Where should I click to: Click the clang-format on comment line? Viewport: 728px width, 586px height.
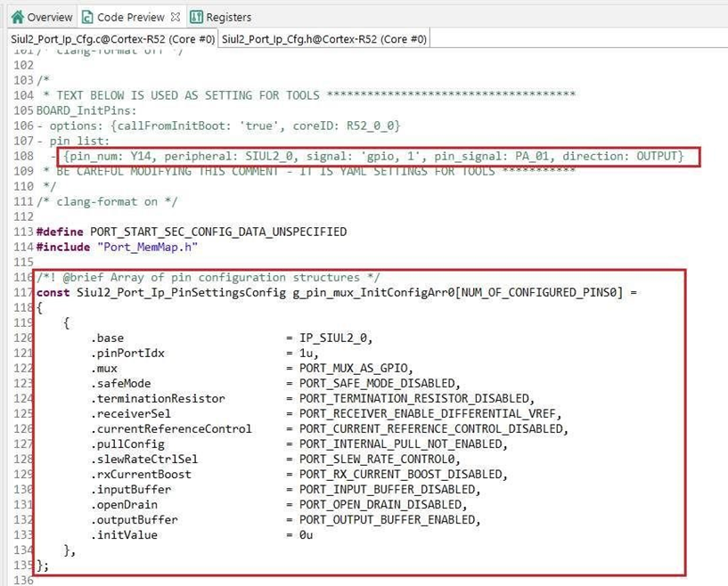point(107,202)
